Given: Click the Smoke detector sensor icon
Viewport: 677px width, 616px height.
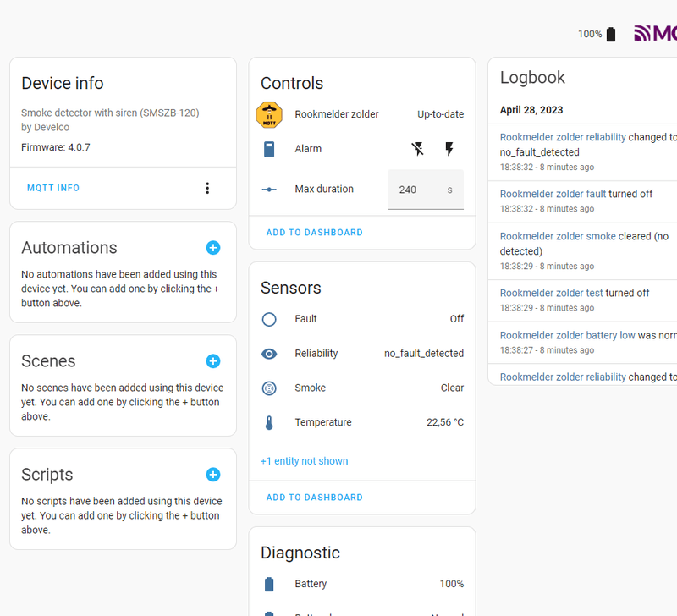Looking at the screenshot, I should [x=269, y=388].
